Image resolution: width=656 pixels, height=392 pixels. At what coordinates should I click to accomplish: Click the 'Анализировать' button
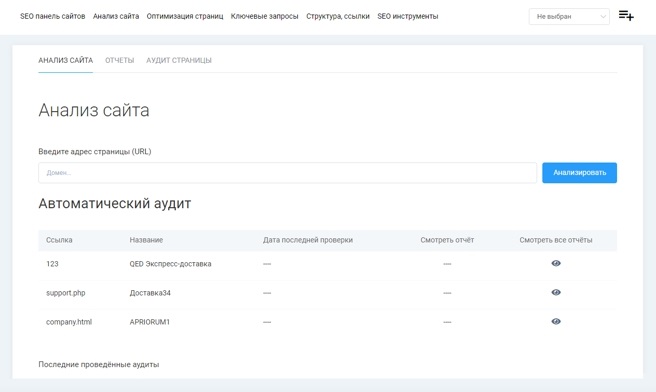579,173
